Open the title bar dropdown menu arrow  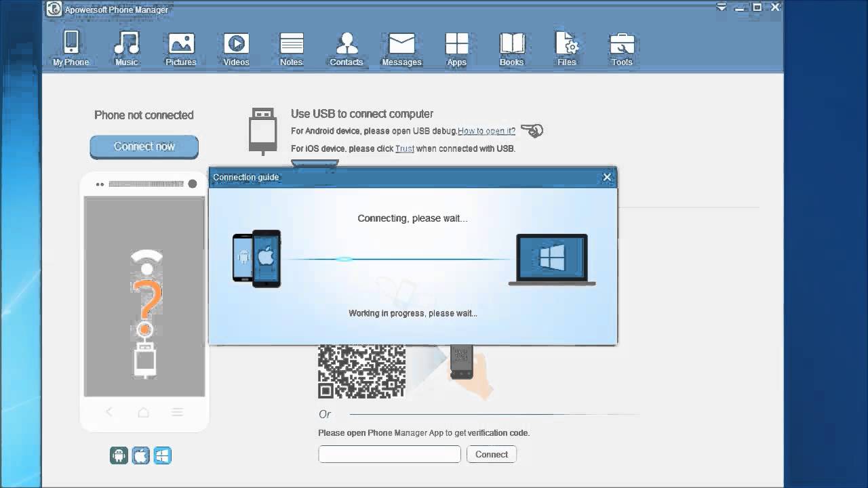click(722, 7)
